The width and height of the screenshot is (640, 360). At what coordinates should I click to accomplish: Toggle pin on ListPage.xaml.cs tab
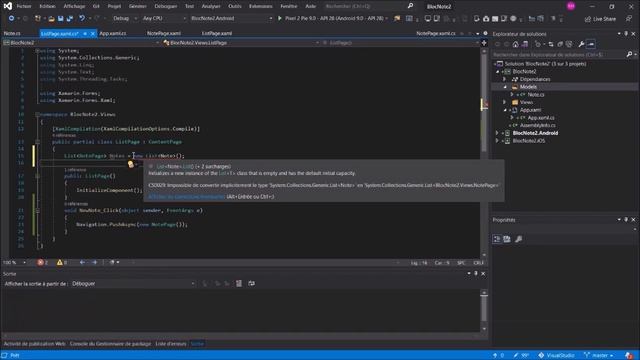pyautogui.click(x=85, y=33)
